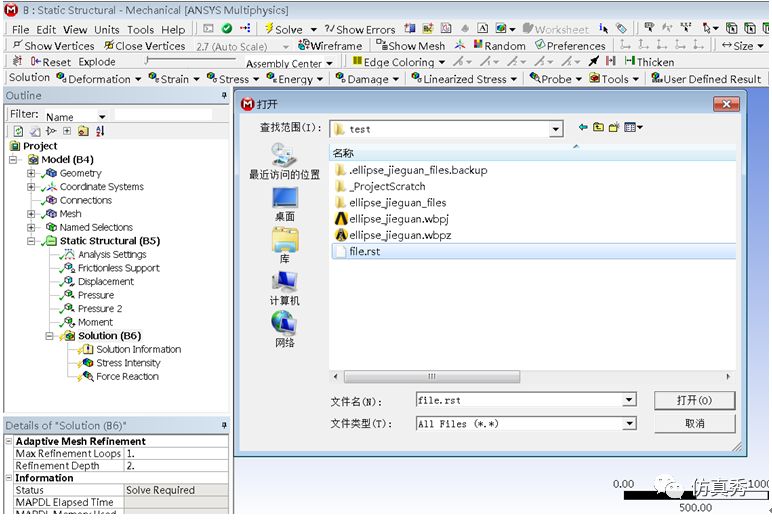Expand the Geometry tree node
Image resolution: width=772 pixels, height=521 pixels.
(x=31, y=173)
